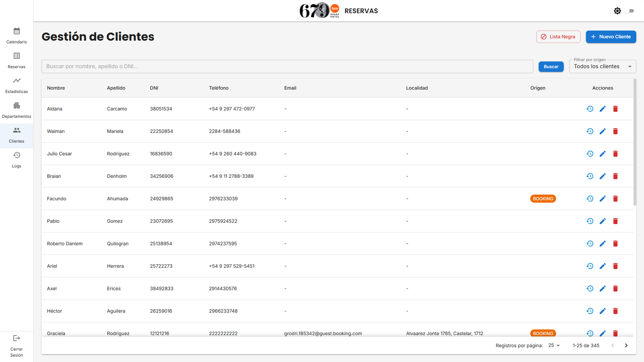644x362 pixels.
Task: Click the Nuevo Cliente button
Action: tap(611, 37)
